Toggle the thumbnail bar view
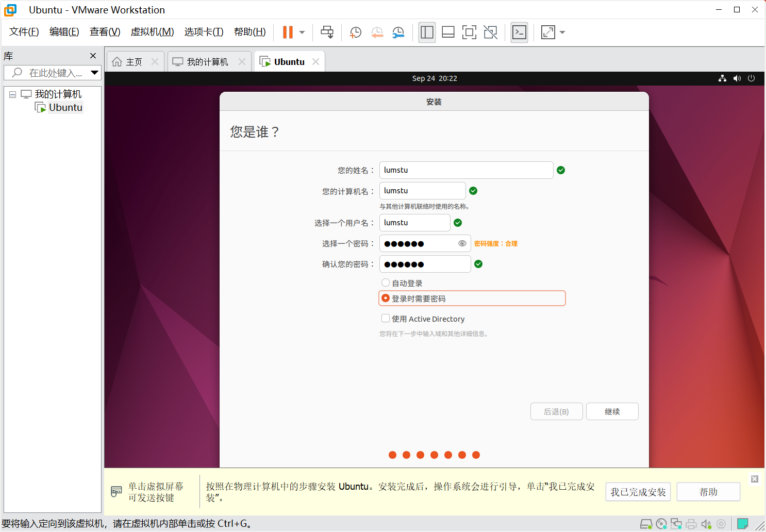The width and height of the screenshot is (766, 532). [448, 32]
